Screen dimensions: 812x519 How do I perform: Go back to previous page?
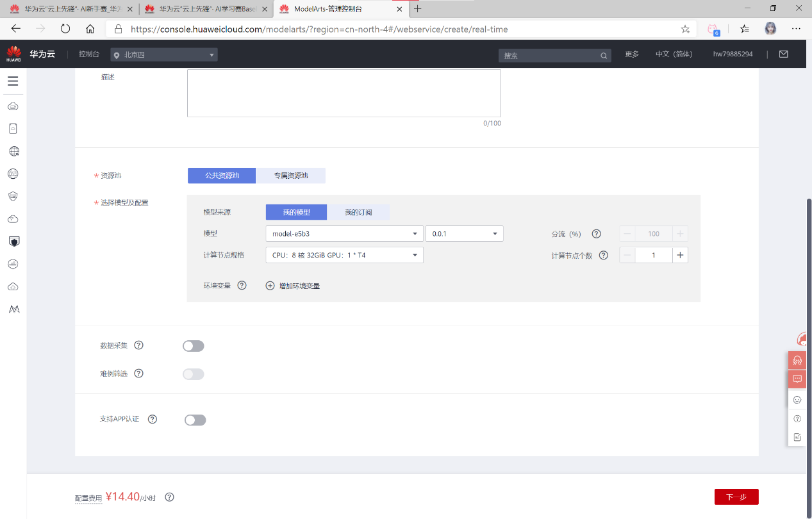16,29
